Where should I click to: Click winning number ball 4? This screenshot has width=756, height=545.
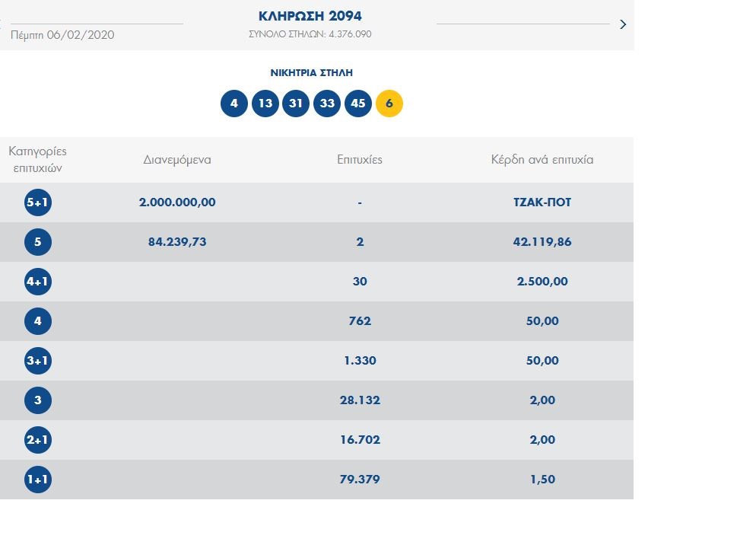(x=234, y=104)
